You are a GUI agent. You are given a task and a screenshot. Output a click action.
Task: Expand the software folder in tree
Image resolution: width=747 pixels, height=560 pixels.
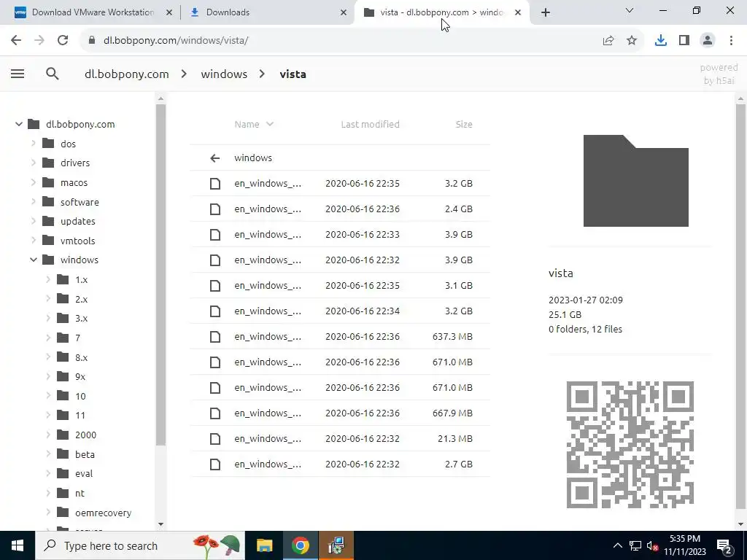click(x=34, y=202)
